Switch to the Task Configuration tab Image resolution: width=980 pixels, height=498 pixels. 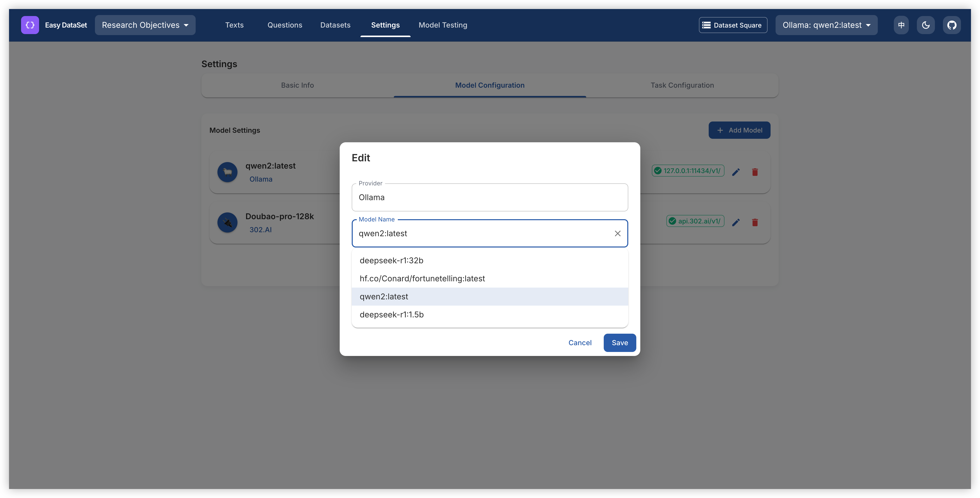682,85
